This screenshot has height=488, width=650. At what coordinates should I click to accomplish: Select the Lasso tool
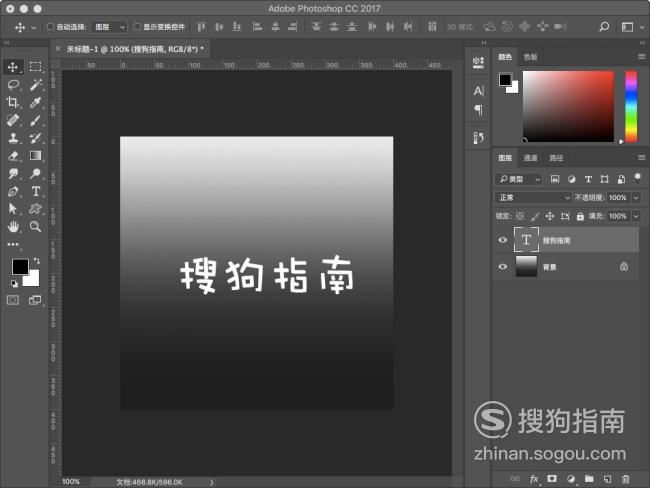(x=13, y=85)
